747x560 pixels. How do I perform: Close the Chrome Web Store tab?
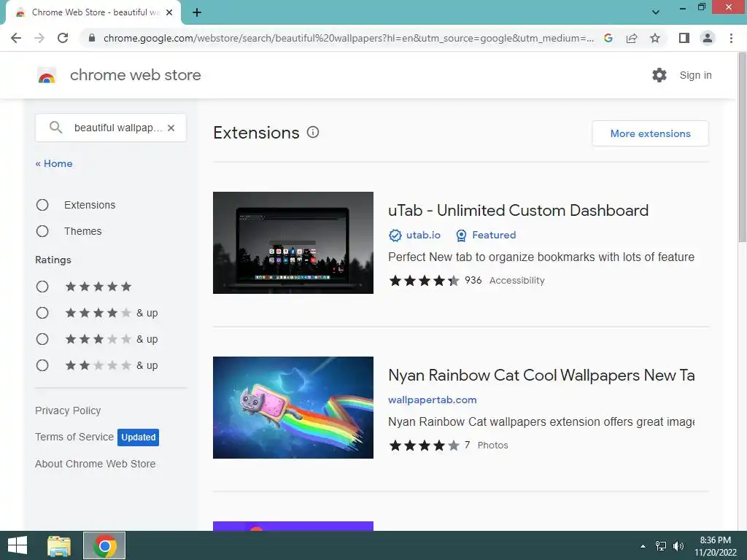coord(169,12)
